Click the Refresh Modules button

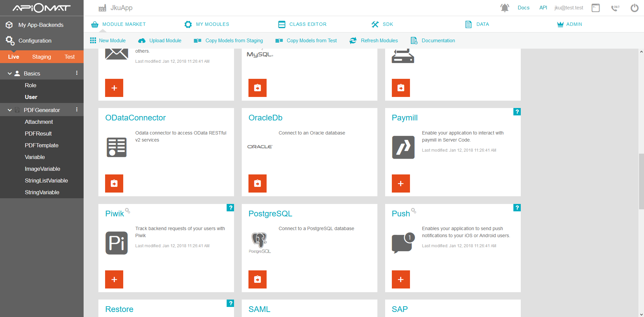(374, 41)
